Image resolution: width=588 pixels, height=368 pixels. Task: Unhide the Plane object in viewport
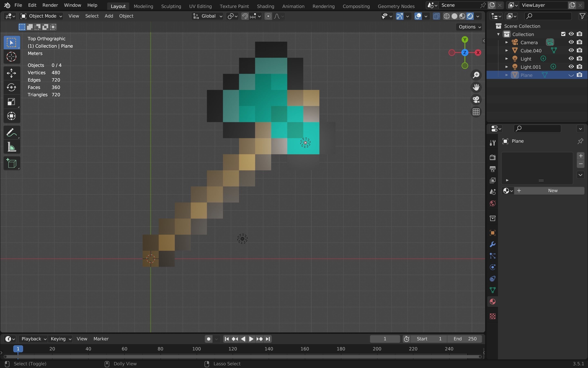(x=571, y=75)
